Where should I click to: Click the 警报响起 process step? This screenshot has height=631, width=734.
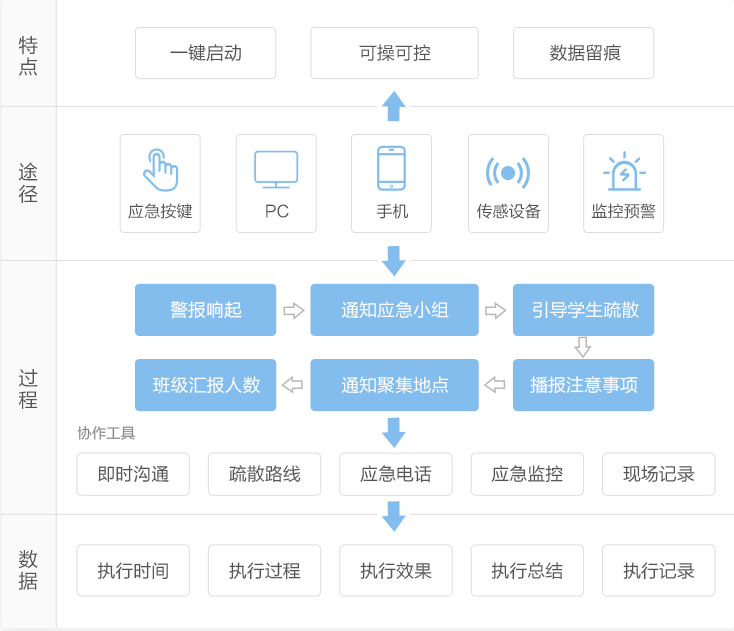pyautogui.click(x=206, y=310)
